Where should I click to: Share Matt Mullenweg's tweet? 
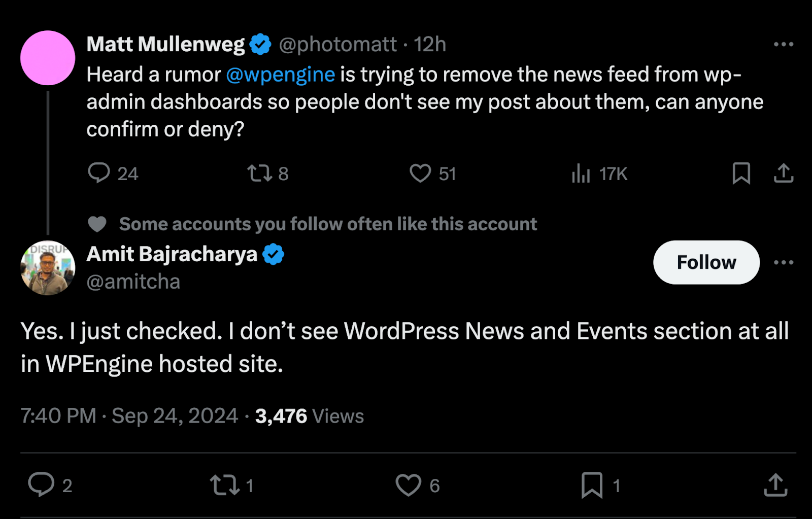(783, 173)
